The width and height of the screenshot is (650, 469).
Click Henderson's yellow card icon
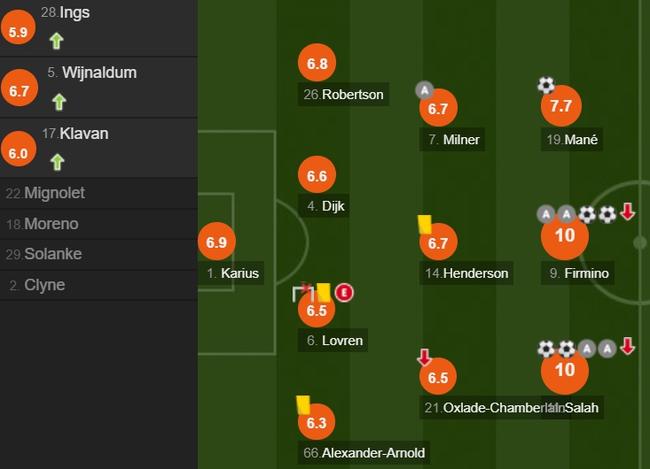click(x=424, y=224)
